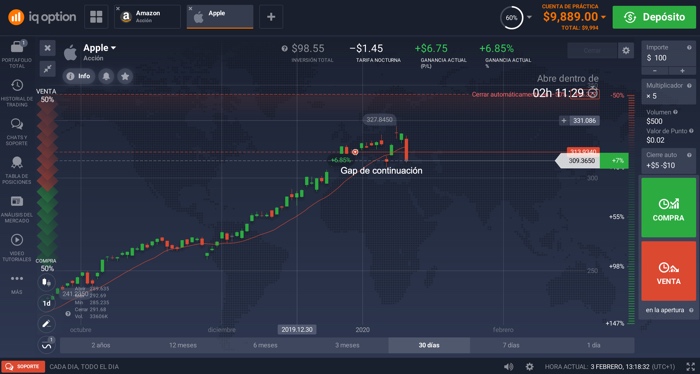Image resolution: width=700 pixels, height=374 pixels.
Task: Click the Gap de continuación annotation
Action: [x=381, y=170]
